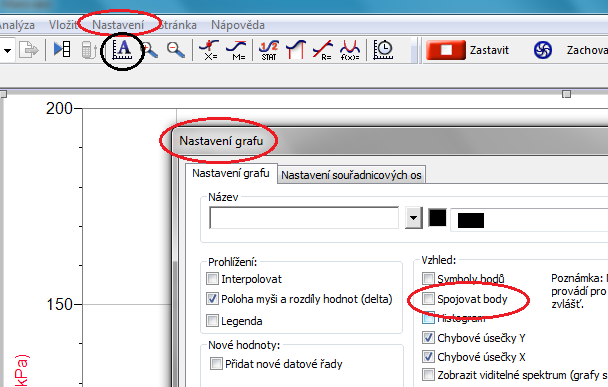Open the data collection clock settings
Viewport: 608px width, 387px height.
[x=383, y=50]
